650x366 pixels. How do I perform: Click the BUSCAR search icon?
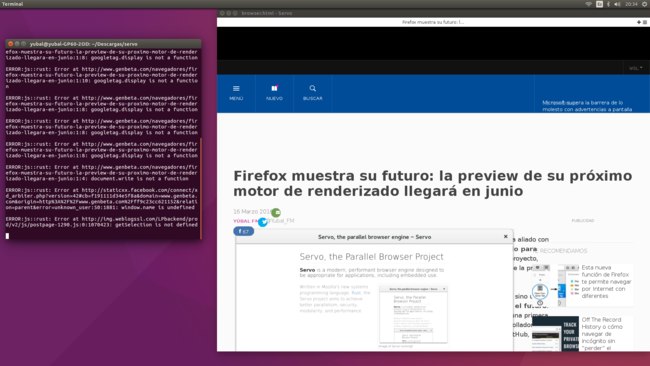[x=313, y=88]
